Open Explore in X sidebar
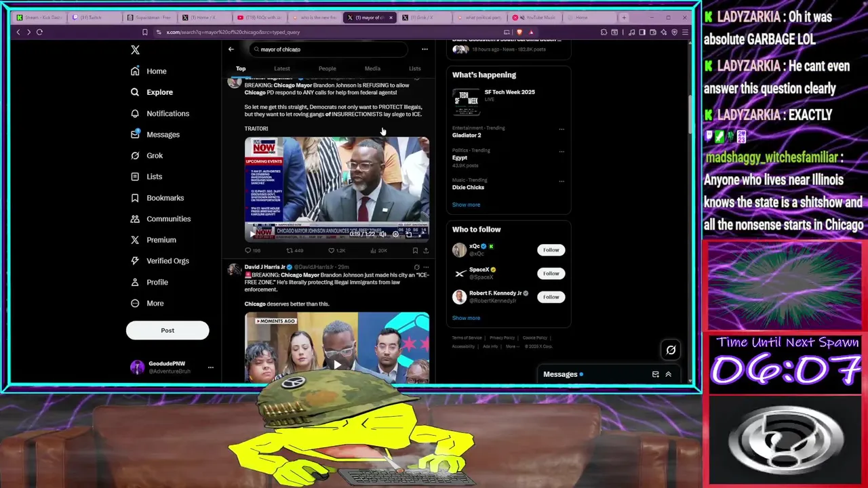Image resolution: width=868 pixels, height=488 pixels. click(x=152, y=92)
